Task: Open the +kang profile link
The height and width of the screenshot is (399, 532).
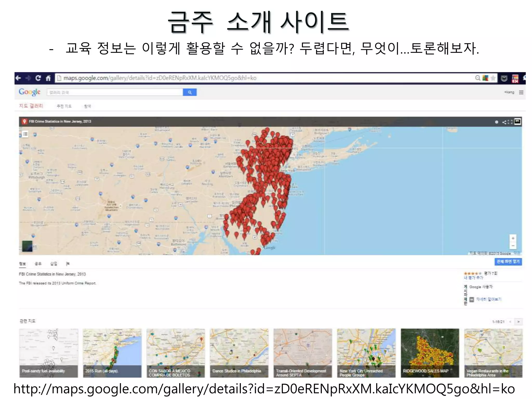Action: click(509, 92)
